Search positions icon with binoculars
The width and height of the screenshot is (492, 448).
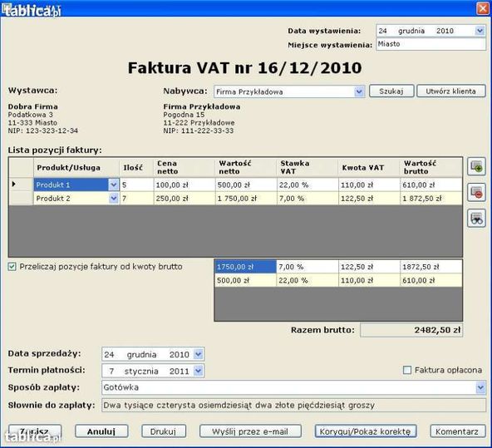477,218
